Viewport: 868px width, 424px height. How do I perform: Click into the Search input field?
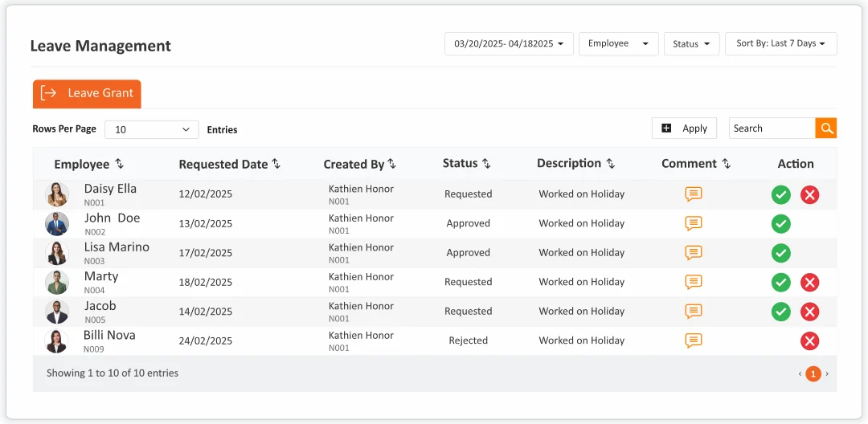[772, 128]
